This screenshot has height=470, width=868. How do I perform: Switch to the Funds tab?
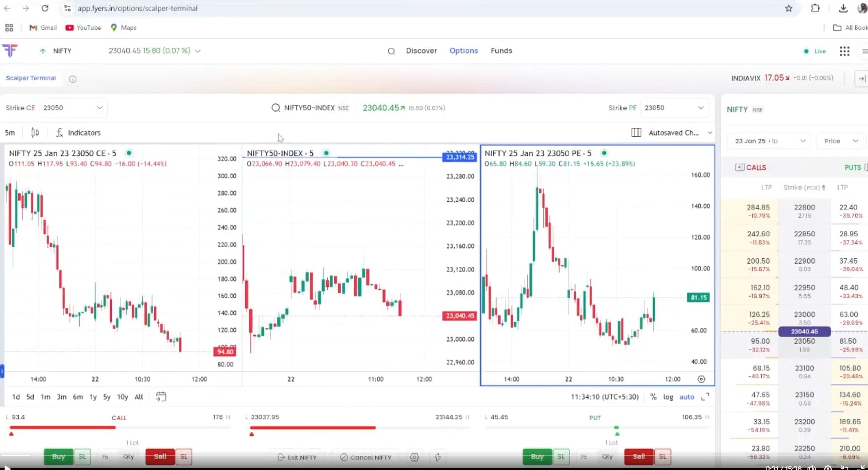pos(501,51)
